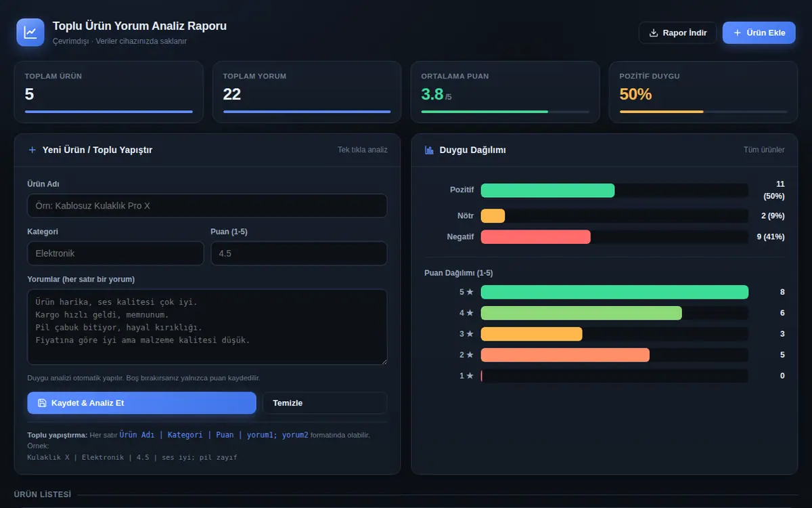812x508 pixels.
Task: Click the save icon on Kaydet & Analiz Et
Action: coord(42,403)
